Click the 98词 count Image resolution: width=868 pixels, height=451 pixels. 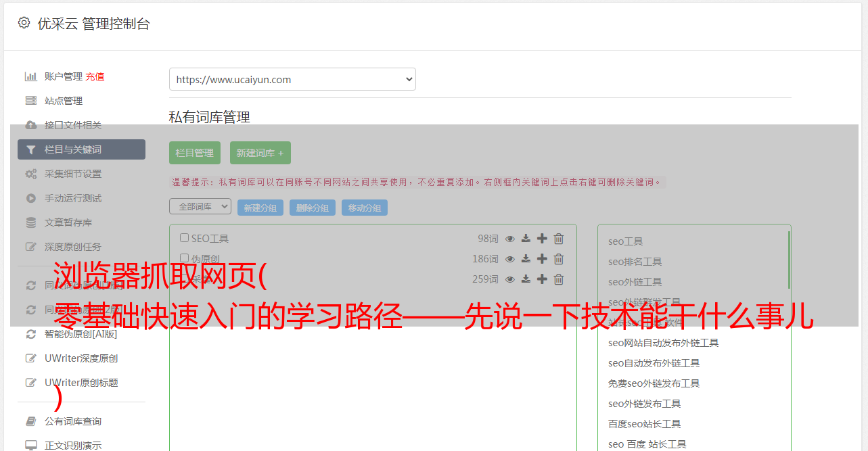point(488,239)
